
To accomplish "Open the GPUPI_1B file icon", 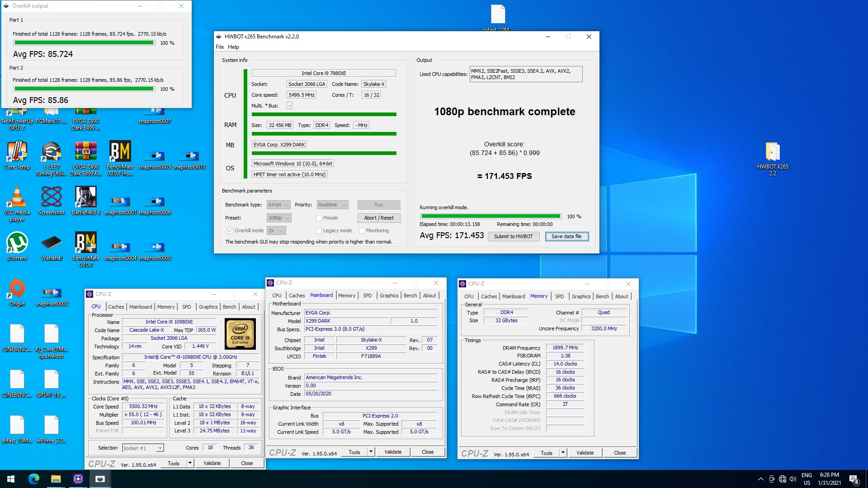I will click(52, 383).
